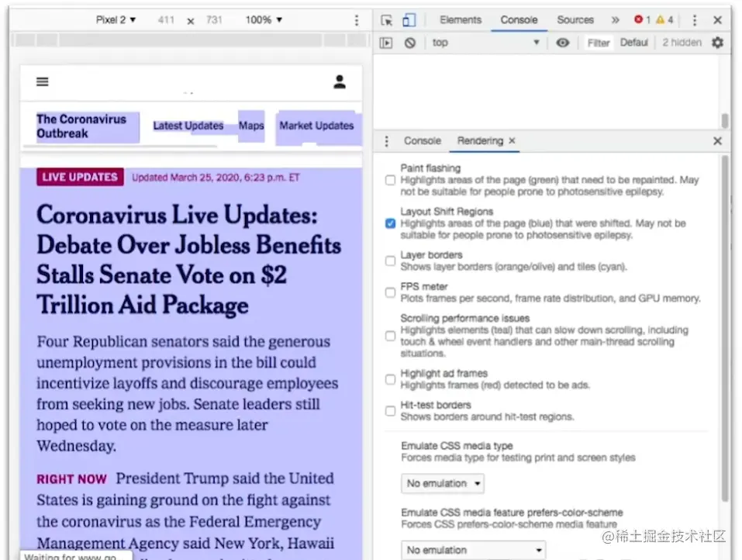Viewport: 742px width, 560px height.
Task: Click the 'Updated March 25, 2020' timestamp
Action: tap(216, 178)
